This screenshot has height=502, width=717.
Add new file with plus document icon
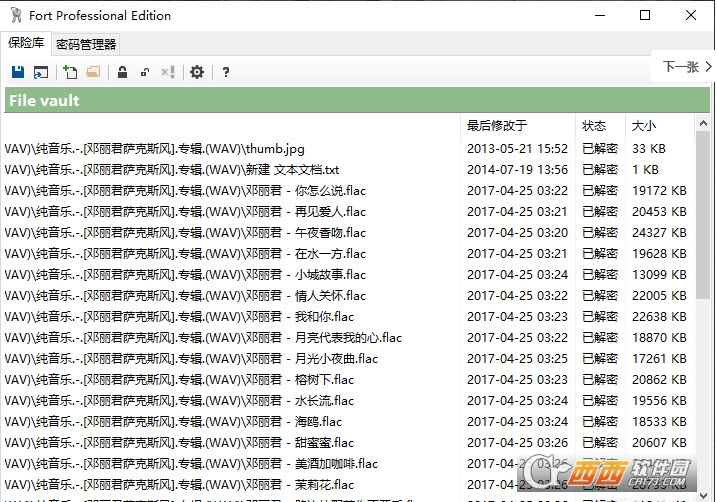click(x=70, y=72)
